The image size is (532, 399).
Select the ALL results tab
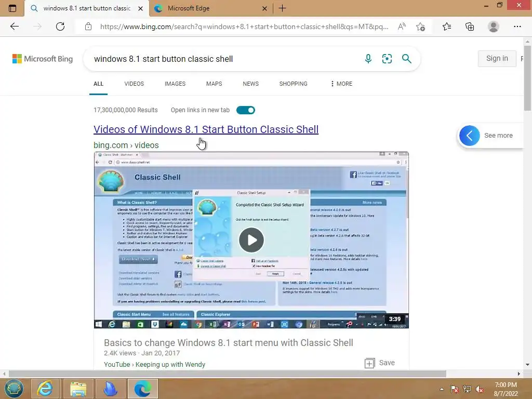click(x=98, y=84)
